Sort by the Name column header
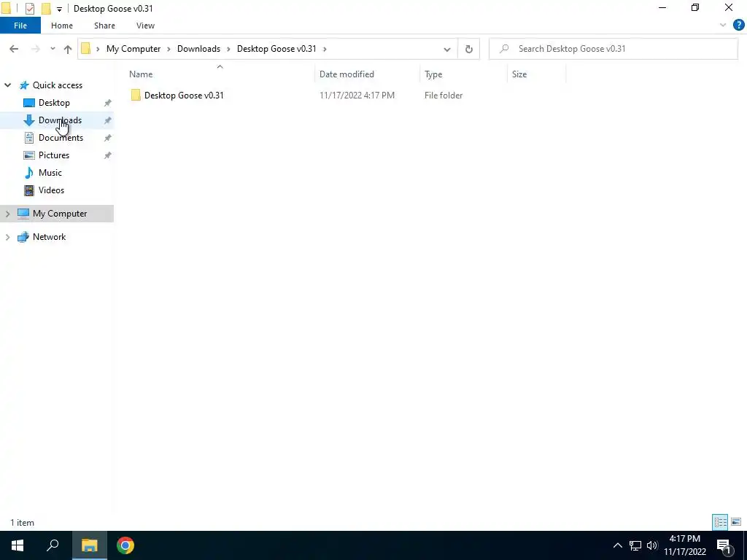This screenshot has width=747, height=560. click(x=141, y=74)
